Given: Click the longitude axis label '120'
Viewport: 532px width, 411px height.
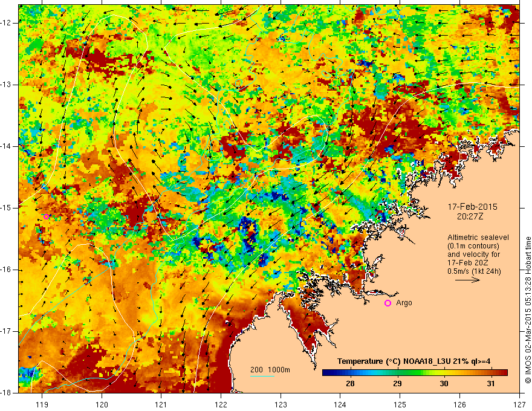Looking at the screenshot, I should click(102, 404).
